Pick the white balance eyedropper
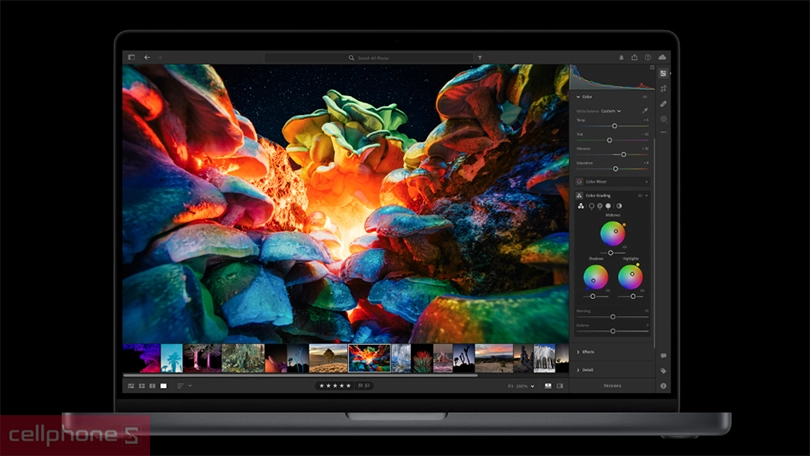This screenshot has height=456, width=810. 645,111
